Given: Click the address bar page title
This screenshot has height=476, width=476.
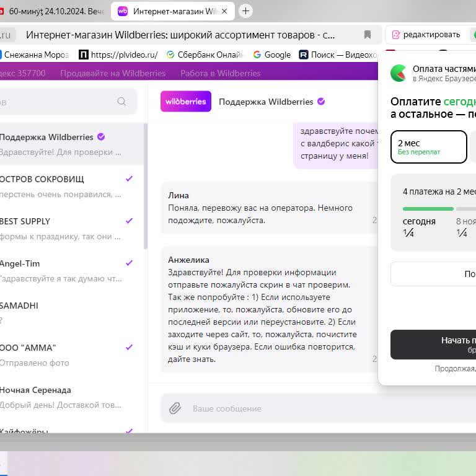Looking at the screenshot, I should (180, 35).
